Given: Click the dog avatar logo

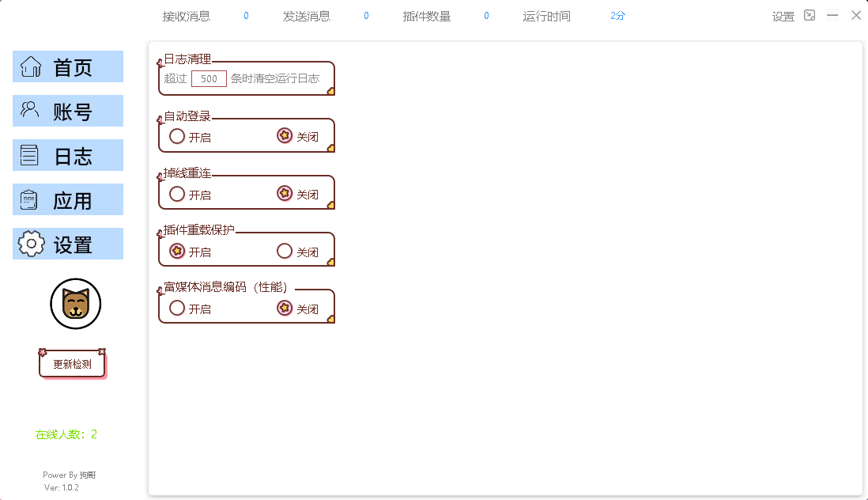Looking at the screenshot, I should tap(76, 304).
